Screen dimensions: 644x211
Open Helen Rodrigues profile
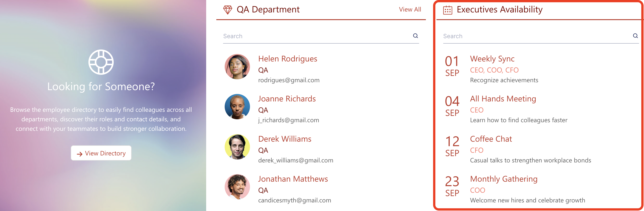click(x=288, y=59)
